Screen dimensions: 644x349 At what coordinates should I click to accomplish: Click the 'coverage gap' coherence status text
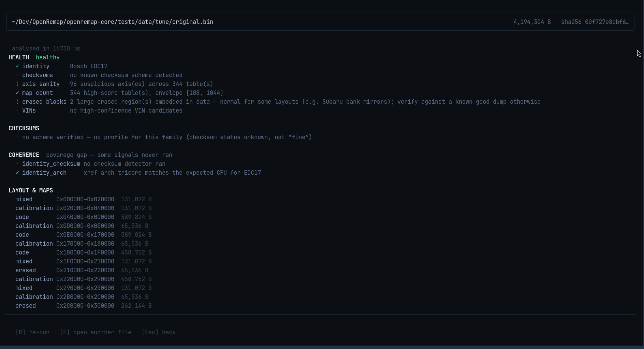pyautogui.click(x=109, y=155)
